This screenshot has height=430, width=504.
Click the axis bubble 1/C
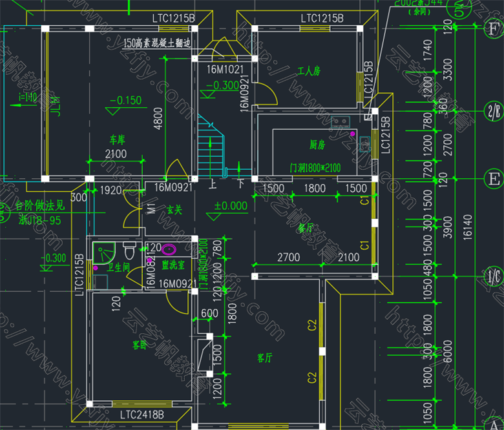494,276
